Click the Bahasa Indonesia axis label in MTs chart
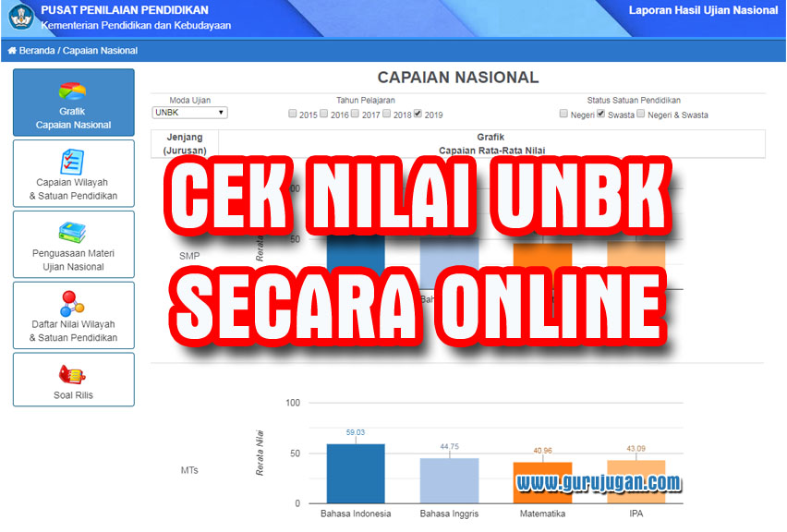This screenshot has width=787, height=532. point(356,514)
